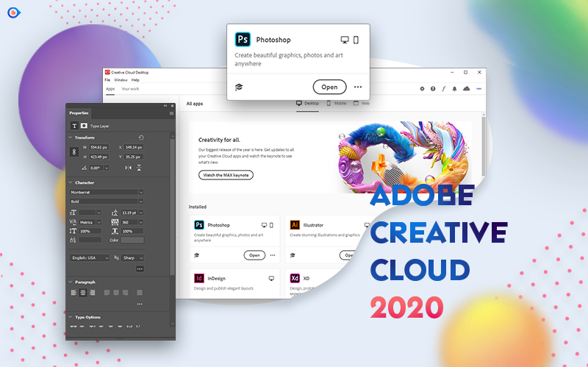Open tutorials icon on the Illustrator card

(x=293, y=255)
